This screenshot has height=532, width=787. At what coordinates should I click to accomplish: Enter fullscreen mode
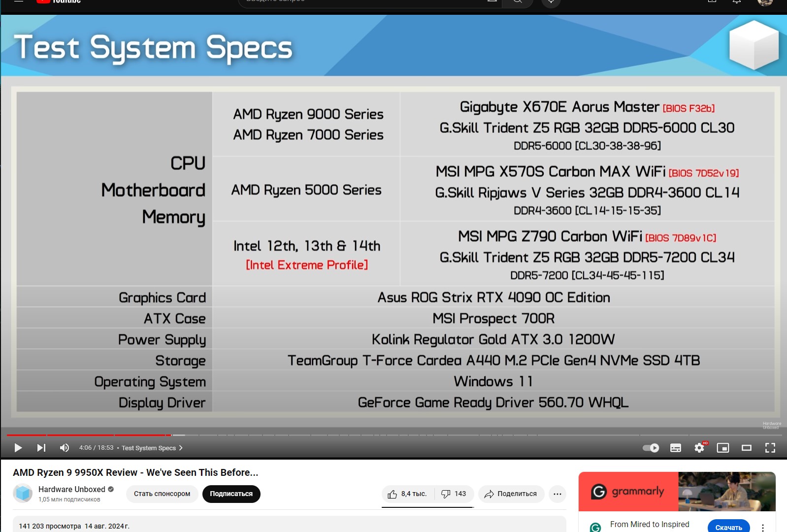pos(770,448)
